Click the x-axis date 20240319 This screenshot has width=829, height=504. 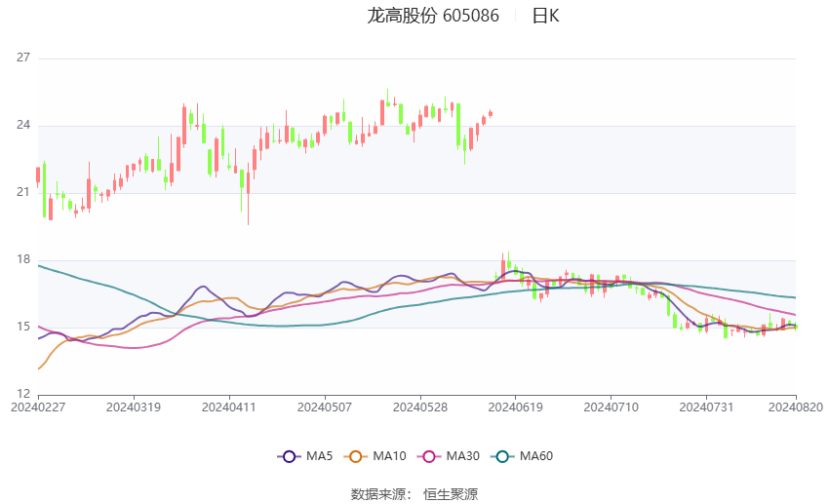(134, 407)
